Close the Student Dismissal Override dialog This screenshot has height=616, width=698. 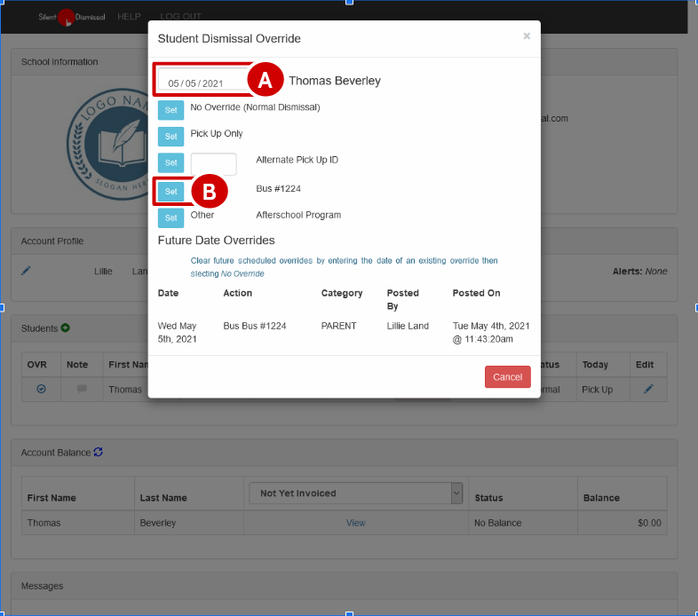[527, 36]
